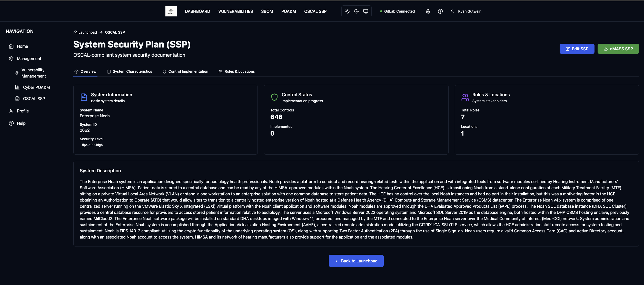Open the Ryan Gutwein user account icon
This screenshot has width=644, height=285.
(x=452, y=11)
